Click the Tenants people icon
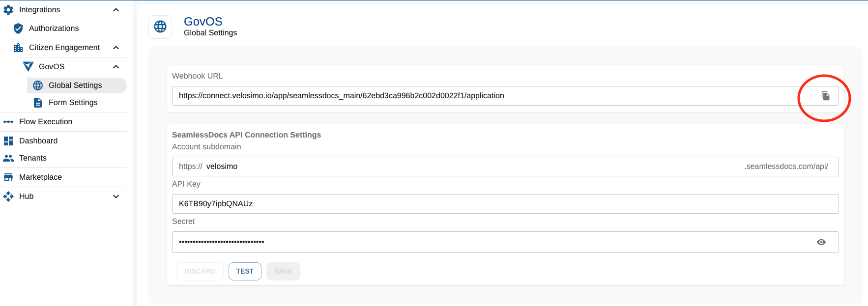This screenshot has width=868, height=306. [8, 158]
